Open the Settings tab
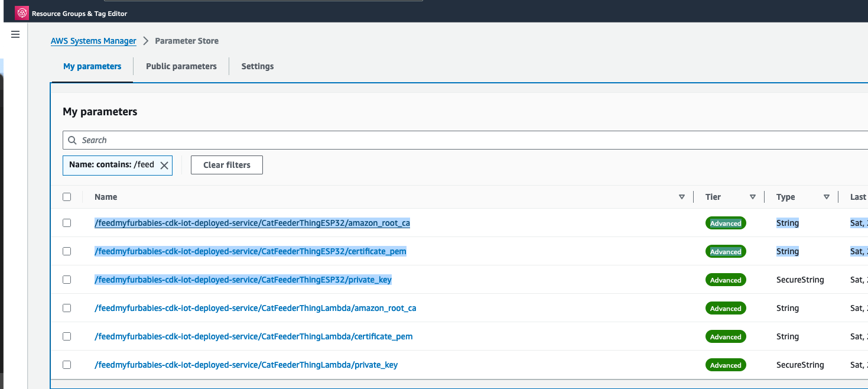Screen dimensions: 868x389 point(258,66)
